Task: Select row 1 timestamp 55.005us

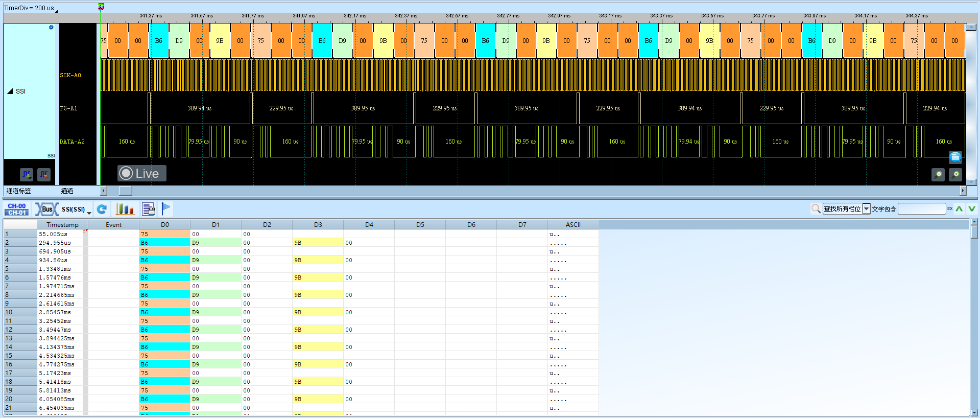Action: coord(53,234)
